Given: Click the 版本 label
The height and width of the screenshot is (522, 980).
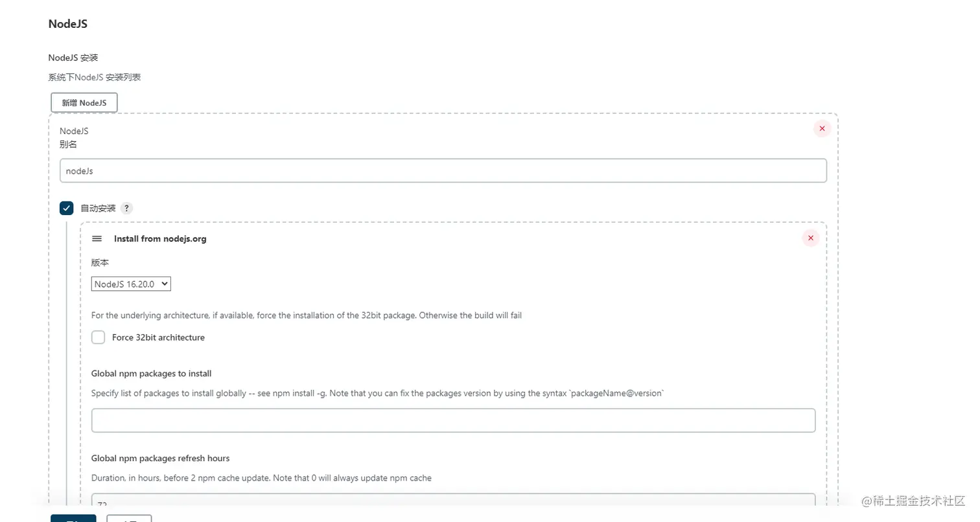Looking at the screenshot, I should tap(100, 263).
